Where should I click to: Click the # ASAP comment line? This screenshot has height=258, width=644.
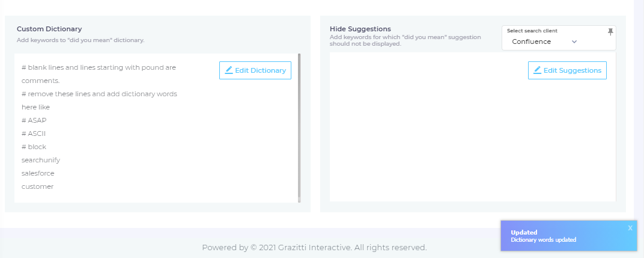point(34,120)
